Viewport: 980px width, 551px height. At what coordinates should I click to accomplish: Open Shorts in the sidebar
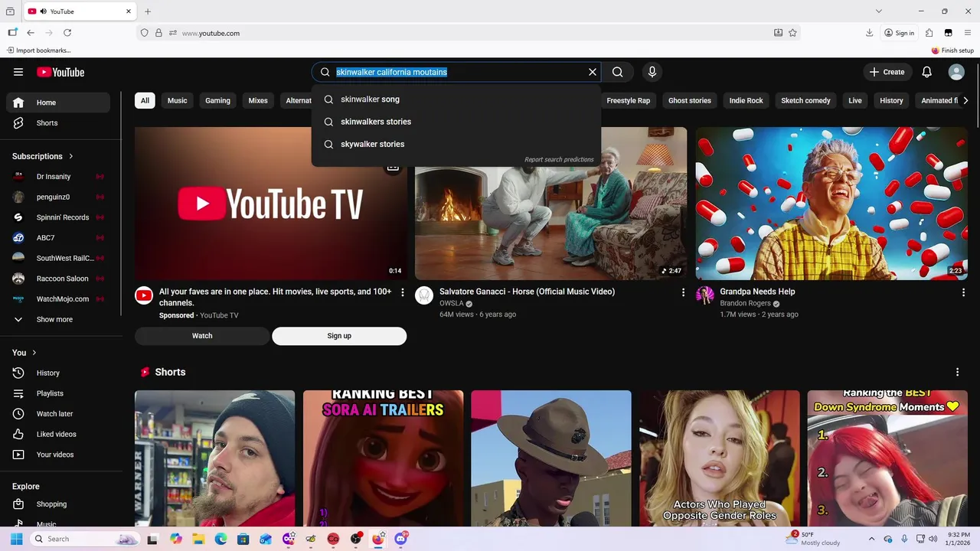click(58, 123)
